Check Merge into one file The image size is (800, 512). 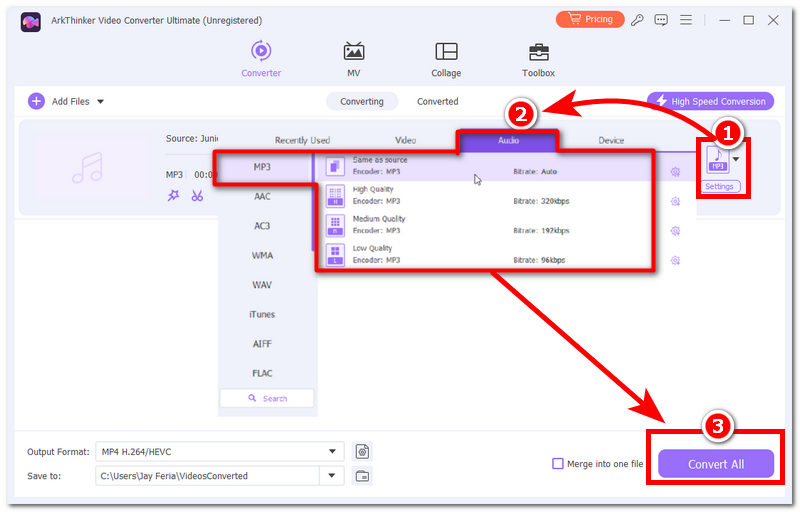point(558,464)
